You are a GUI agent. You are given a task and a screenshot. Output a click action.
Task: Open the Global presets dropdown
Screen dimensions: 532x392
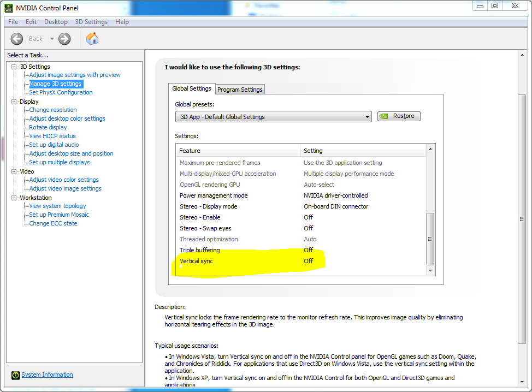[x=274, y=117]
